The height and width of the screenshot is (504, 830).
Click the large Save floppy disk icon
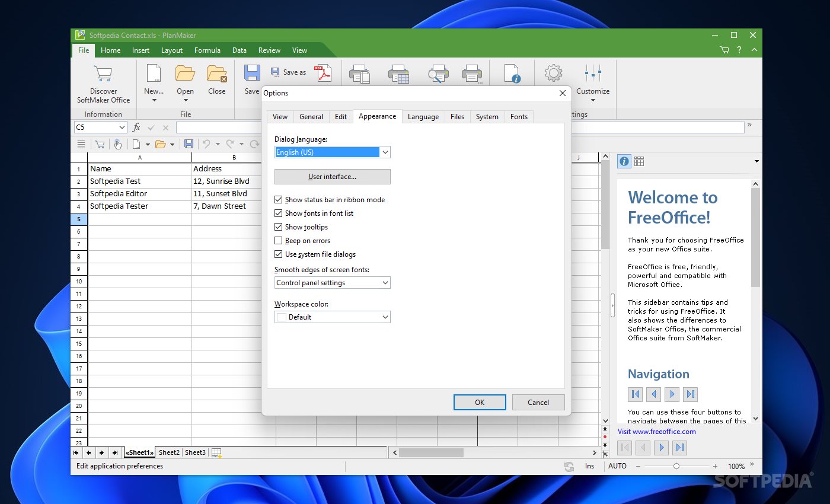pos(252,74)
